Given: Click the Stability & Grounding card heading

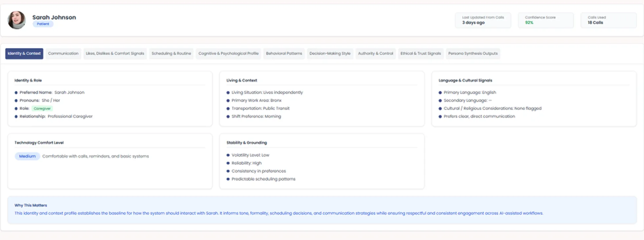Looking at the screenshot, I should pos(246,143).
